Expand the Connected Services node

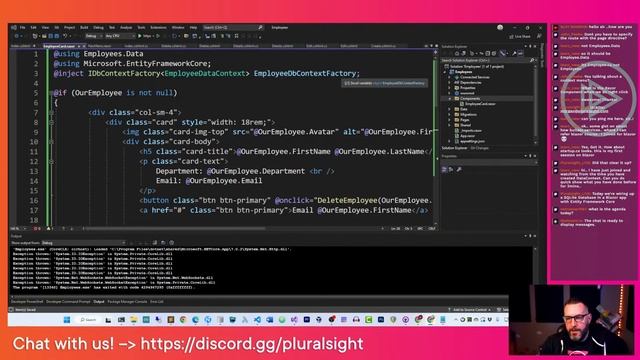(x=450, y=77)
